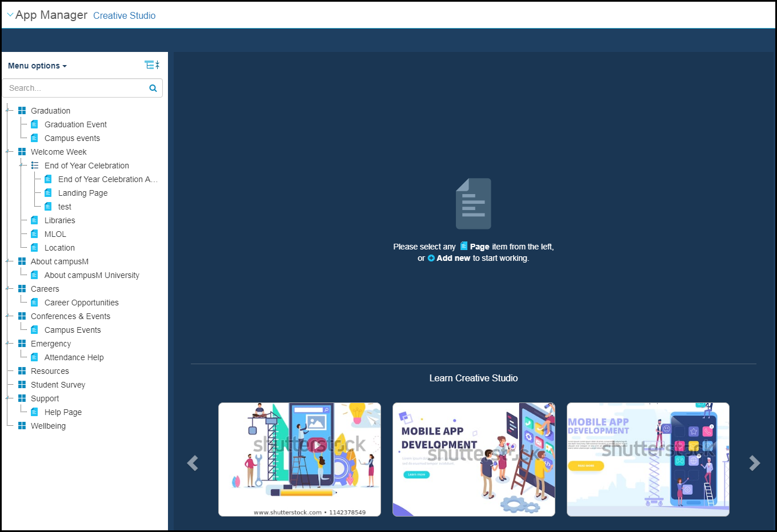Click the Careers grid icon
The image size is (777, 532).
click(22, 289)
